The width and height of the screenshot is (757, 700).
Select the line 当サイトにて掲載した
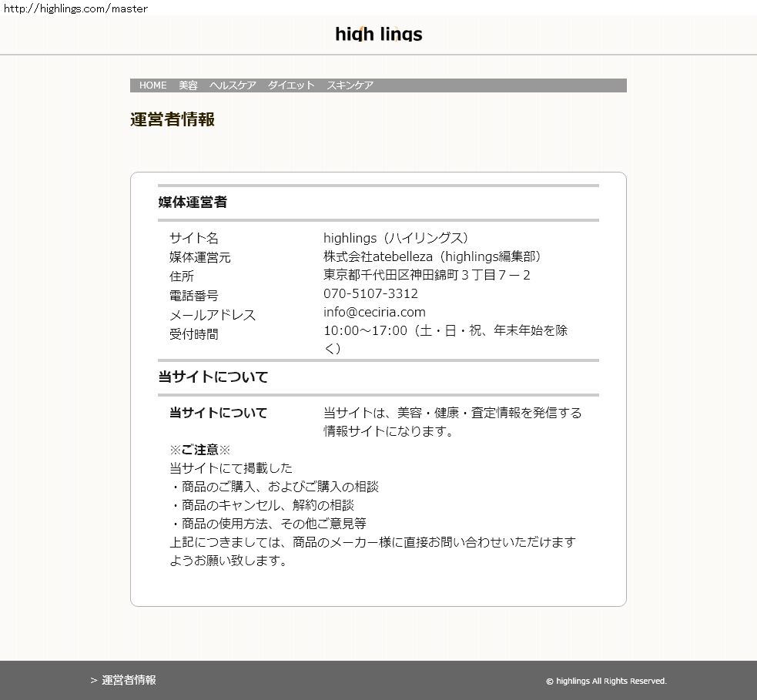[231, 468]
